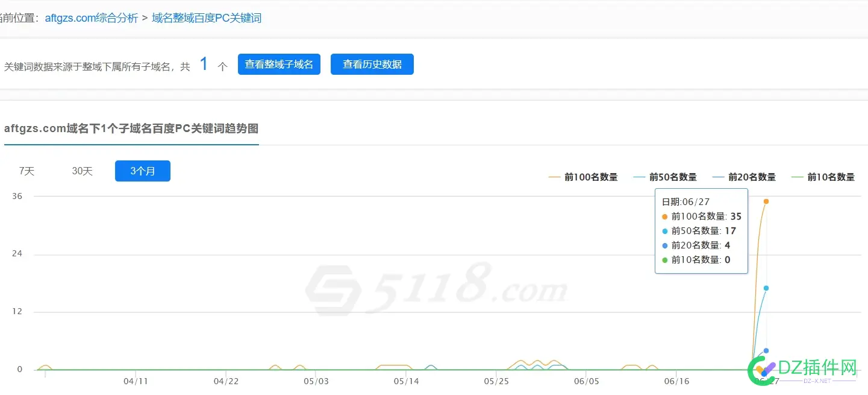The image size is (868, 395).
Task: Select the 3个月 range tab
Action: (143, 171)
